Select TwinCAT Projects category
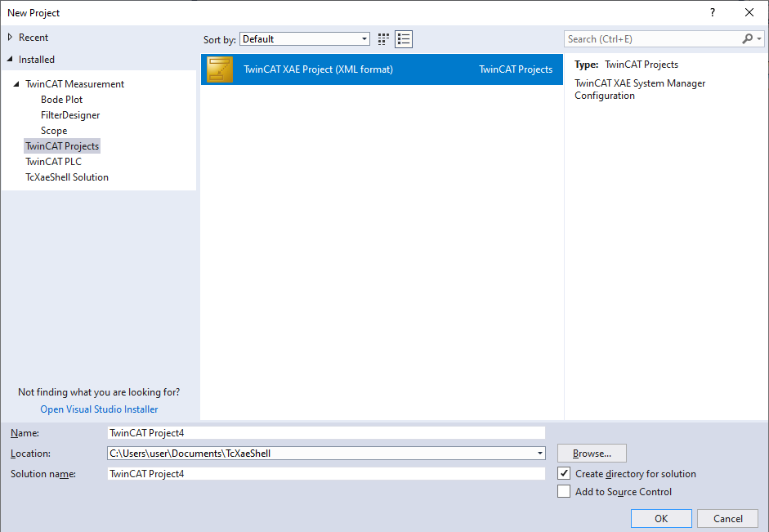Viewport: 769px width, 532px height. click(62, 146)
